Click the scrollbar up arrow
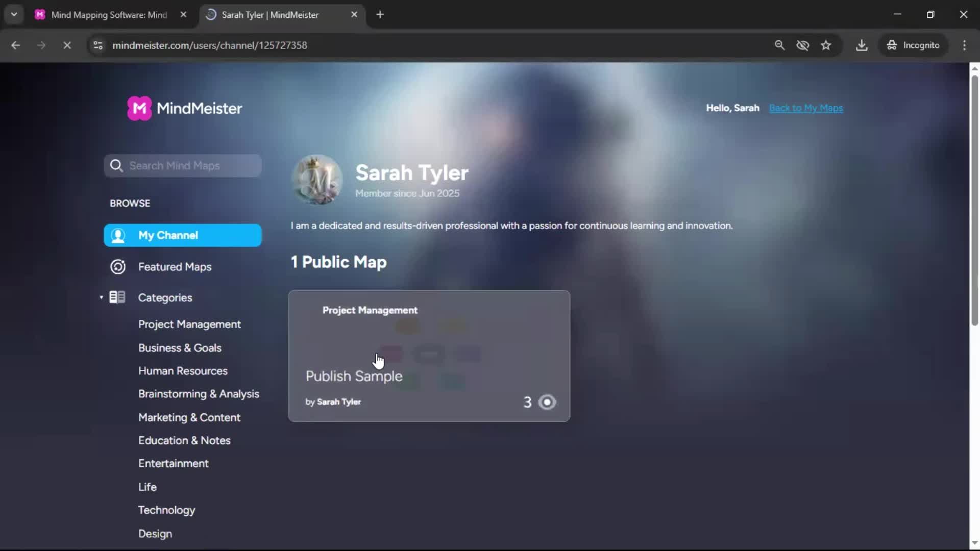 click(x=974, y=68)
